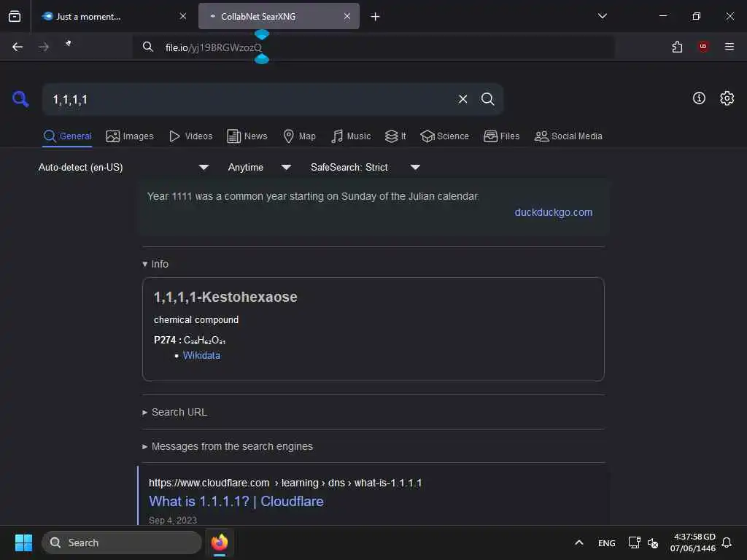The height and width of the screenshot is (560, 747).
Task: Switch to the News category
Action: click(247, 136)
